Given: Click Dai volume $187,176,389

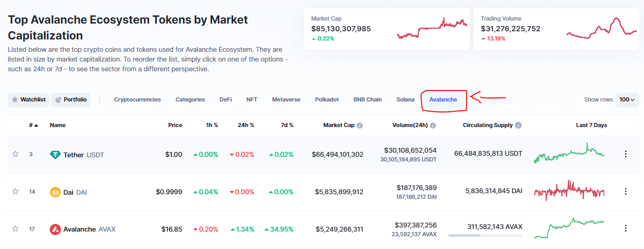Looking at the screenshot, I should tap(417, 188).
